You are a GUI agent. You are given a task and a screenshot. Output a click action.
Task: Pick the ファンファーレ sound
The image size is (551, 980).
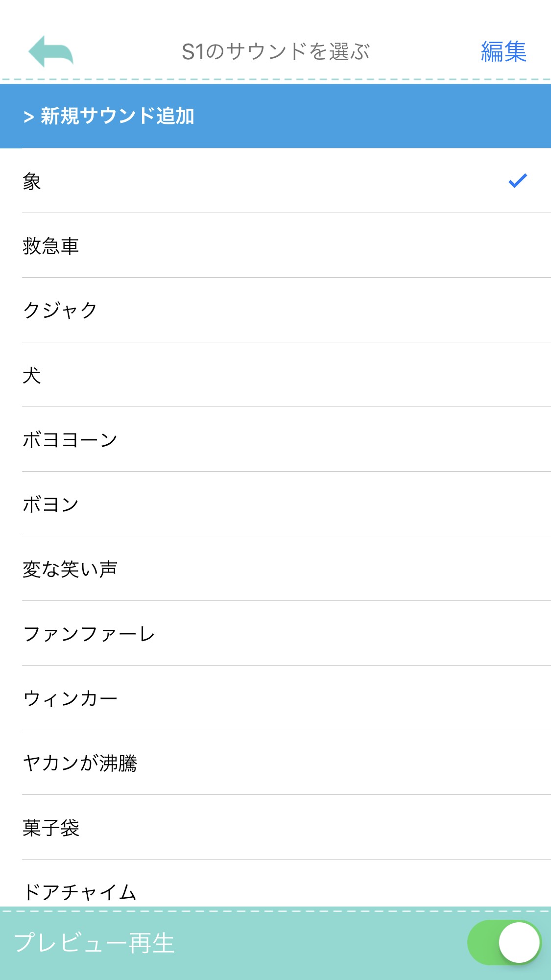89,634
